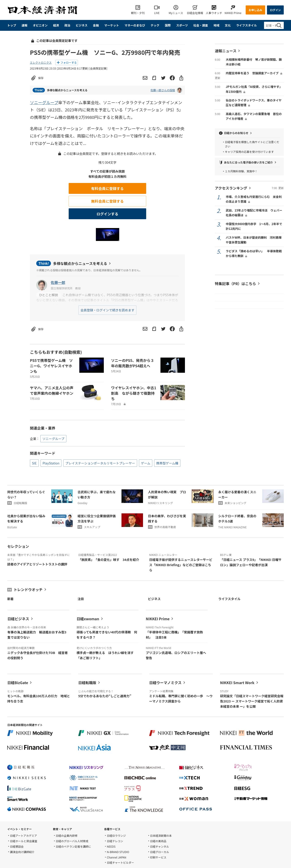Expand 日経からのお知らせ heading

(236, 133)
